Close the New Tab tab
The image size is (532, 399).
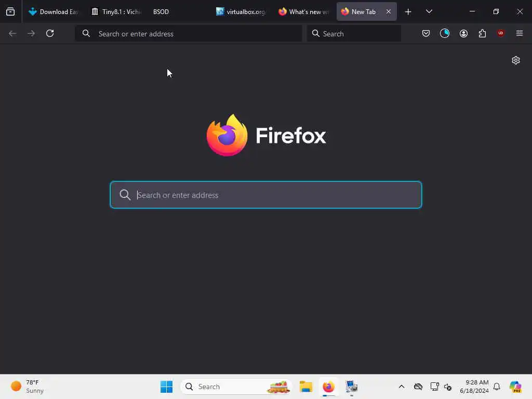coord(389,11)
